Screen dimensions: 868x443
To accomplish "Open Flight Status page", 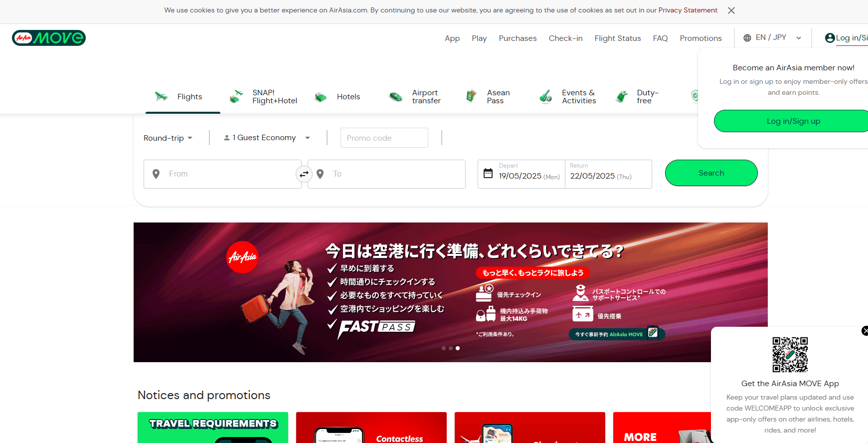I will pos(618,38).
